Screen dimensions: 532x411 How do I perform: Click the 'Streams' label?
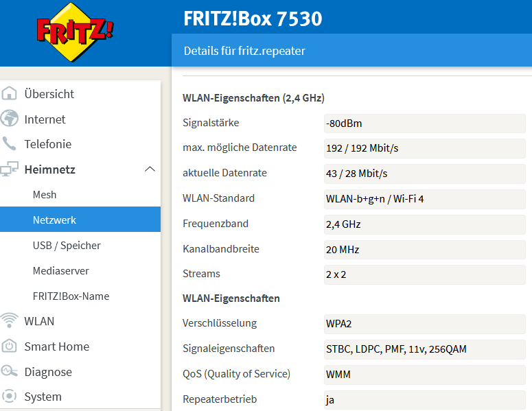pos(201,274)
